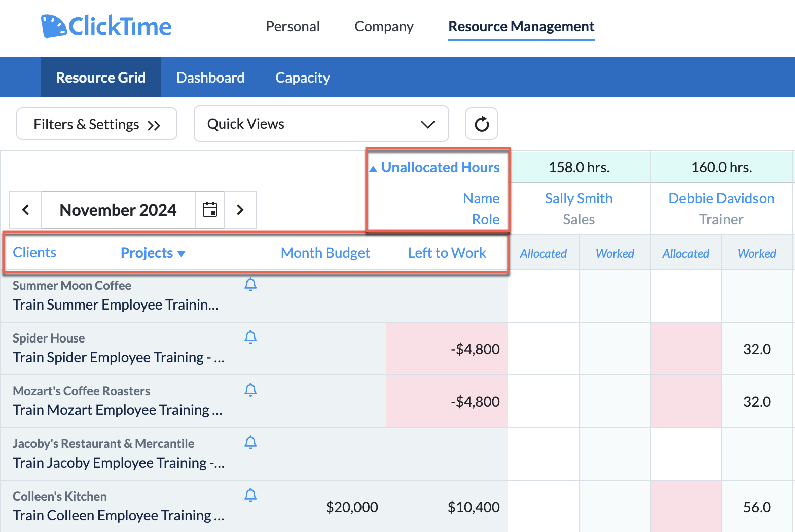795x532 pixels.
Task: Sort by Name header link
Action: (x=481, y=198)
